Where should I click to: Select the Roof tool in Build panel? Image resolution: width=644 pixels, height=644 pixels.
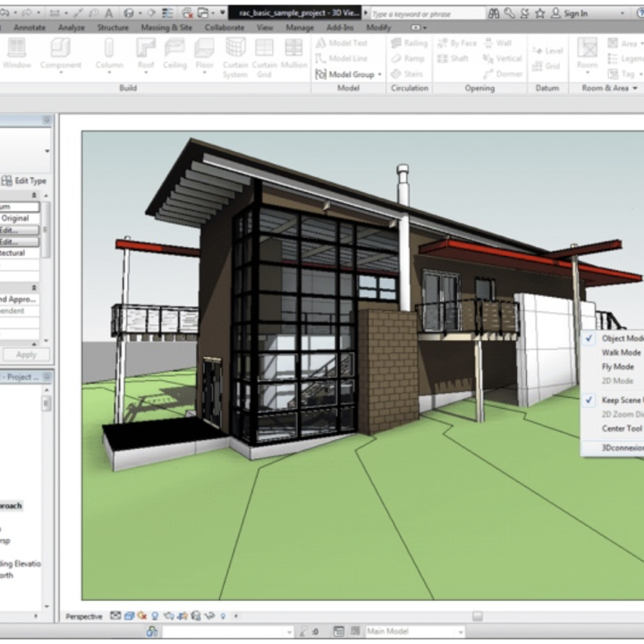pos(146,54)
